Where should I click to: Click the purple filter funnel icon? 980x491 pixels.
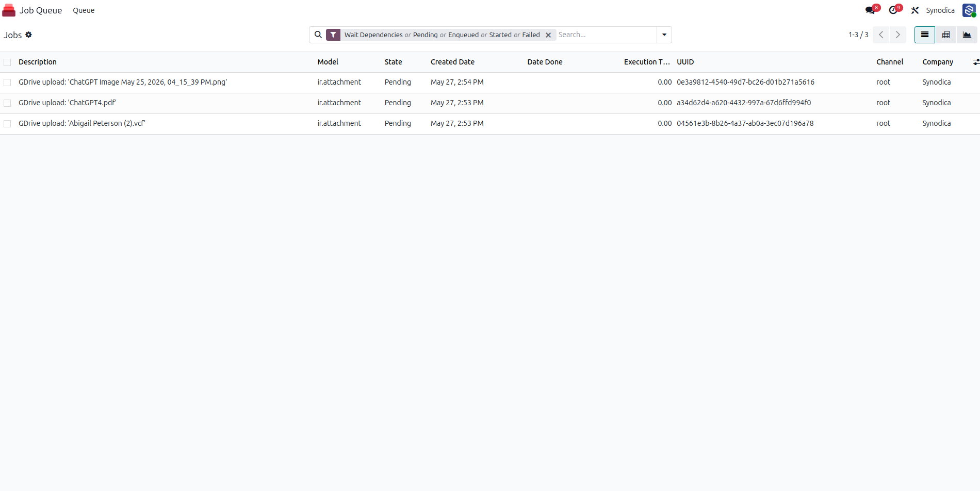[x=333, y=35]
